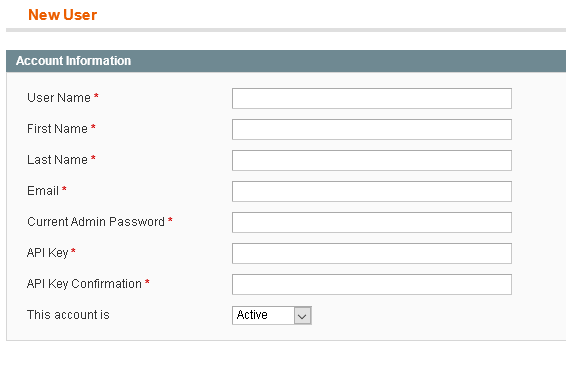Select the API Key Confirmation field
The width and height of the screenshot is (566, 368).
(x=372, y=285)
